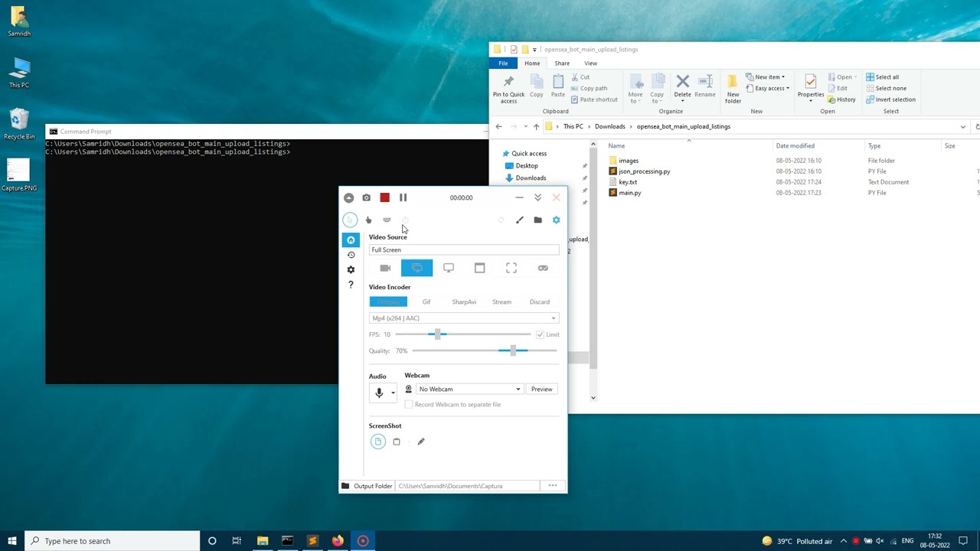Open the paintbrush drawing tool in Captura

tap(520, 220)
